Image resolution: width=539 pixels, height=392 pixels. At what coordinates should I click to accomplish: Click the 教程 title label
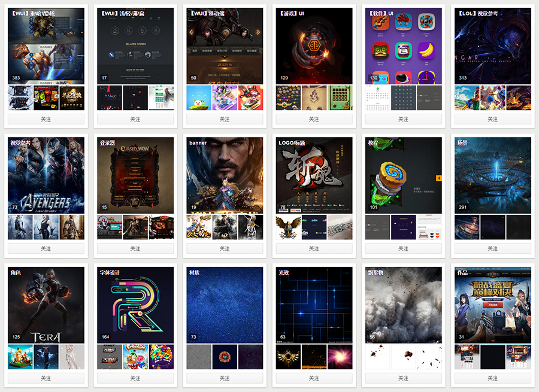[373, 142]
